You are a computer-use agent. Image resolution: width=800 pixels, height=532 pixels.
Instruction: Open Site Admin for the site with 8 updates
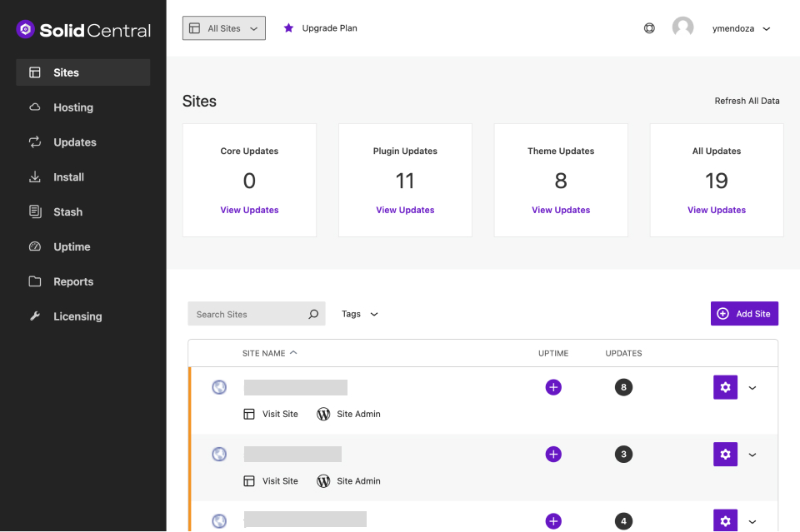pyautogui.click(x=349, y=414)
